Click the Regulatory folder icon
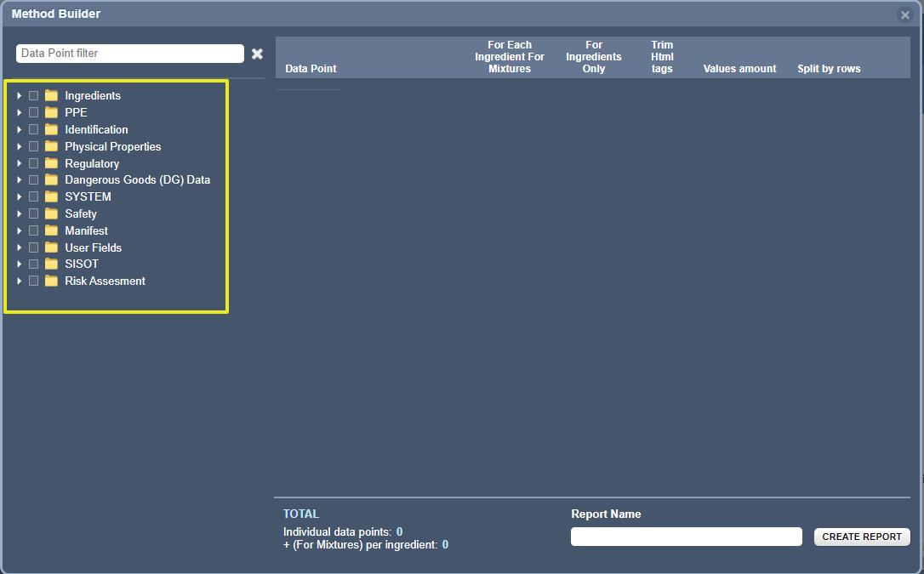Viewport: 924px width, 574px height. pyautogui.click(x=51, y=163)
